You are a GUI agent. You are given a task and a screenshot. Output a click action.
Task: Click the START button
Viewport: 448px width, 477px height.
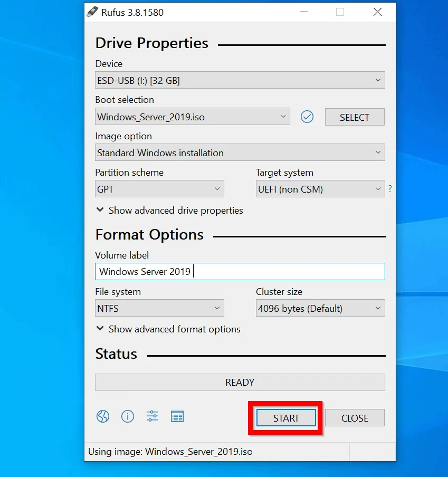pyautogui.click(x=286, y=418)
